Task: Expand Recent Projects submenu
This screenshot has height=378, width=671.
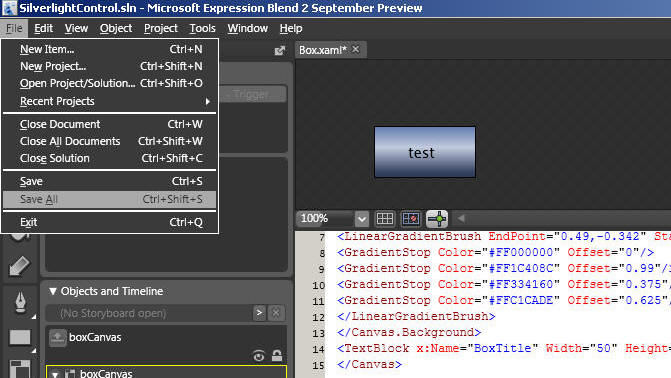Action: (x=110, y=101)
